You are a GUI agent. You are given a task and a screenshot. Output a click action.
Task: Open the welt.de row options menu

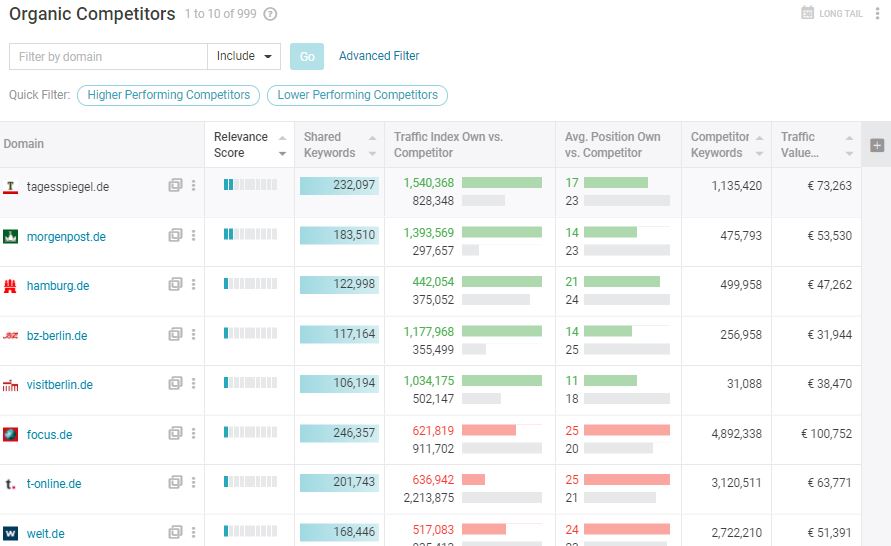click(193, 532)
